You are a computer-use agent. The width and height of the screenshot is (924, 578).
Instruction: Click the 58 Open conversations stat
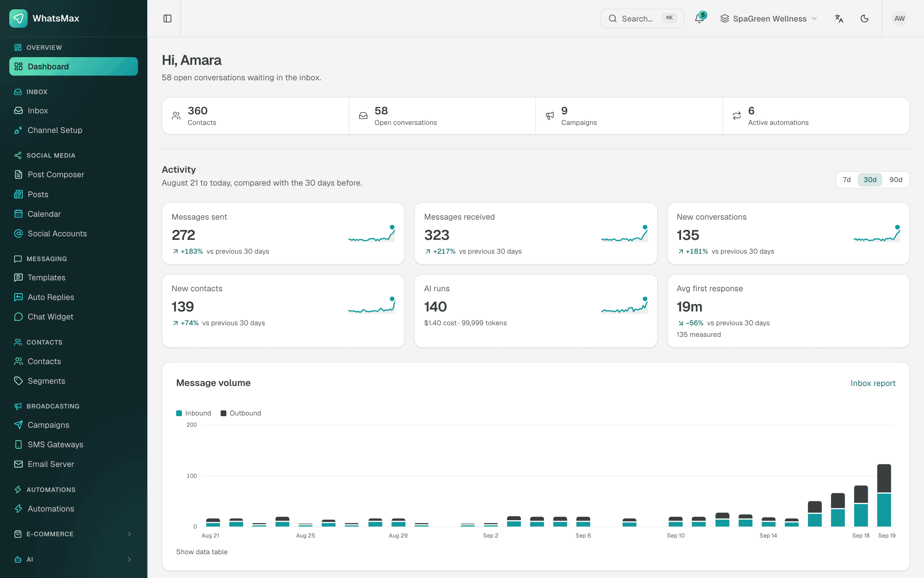tap(442, 116)
